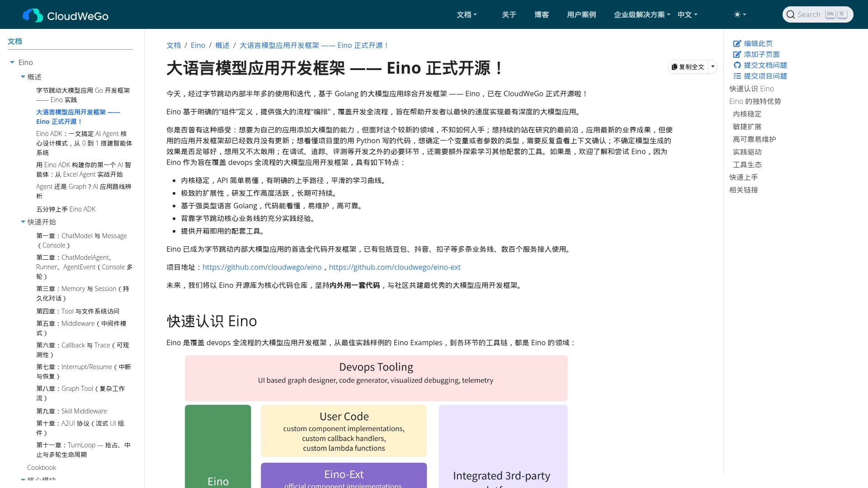The width and height of the screenshot is (868, 488).
Task: Focus the Search input field
Action: [817, 14]
